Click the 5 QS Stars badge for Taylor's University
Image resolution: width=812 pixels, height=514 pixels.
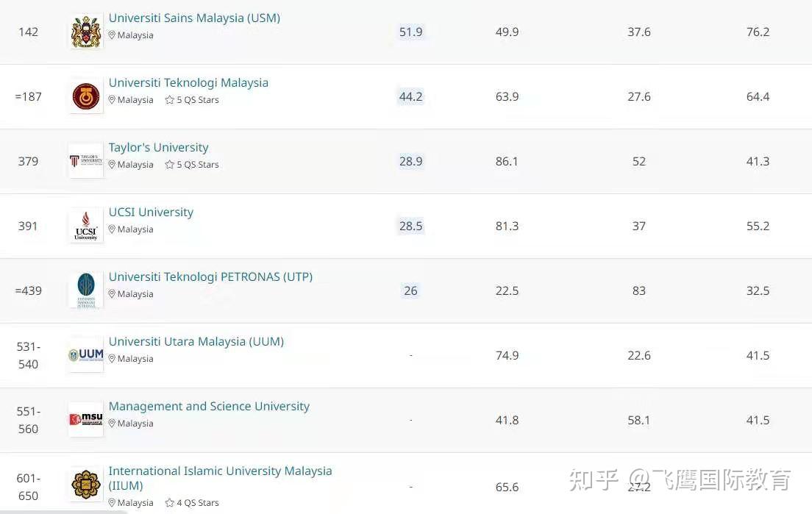pyautogui.click(x=192, y=165)
